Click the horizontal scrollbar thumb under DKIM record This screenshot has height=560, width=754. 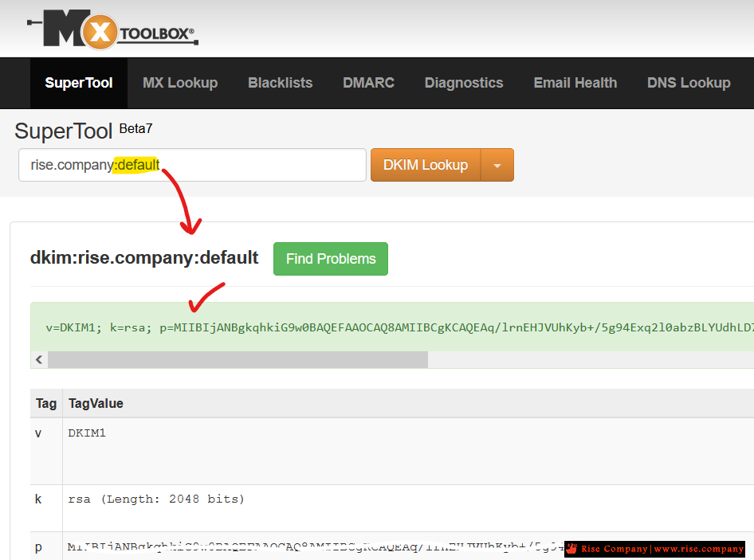coord(238,359)
